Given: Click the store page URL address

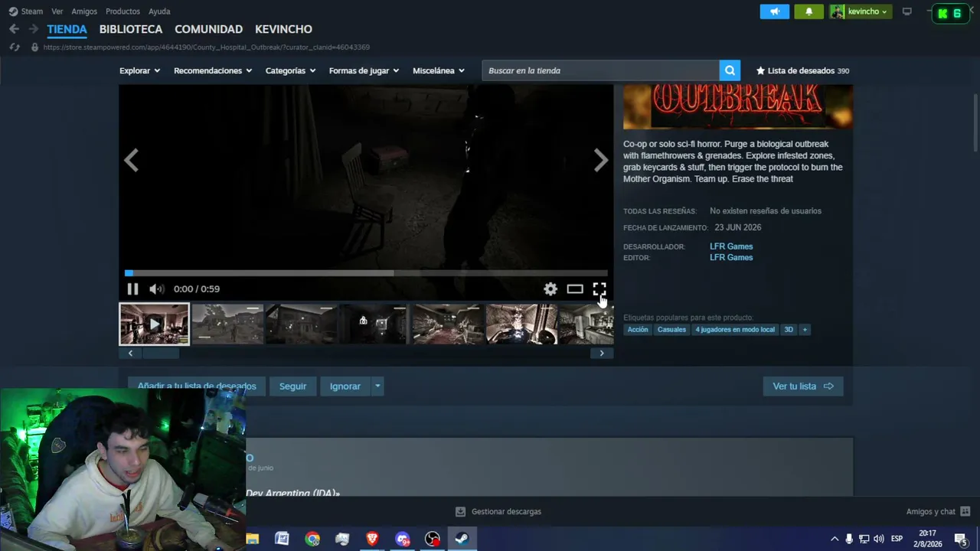Looking at the screenshot, I should pyautogui.click(x=207, y=47).
